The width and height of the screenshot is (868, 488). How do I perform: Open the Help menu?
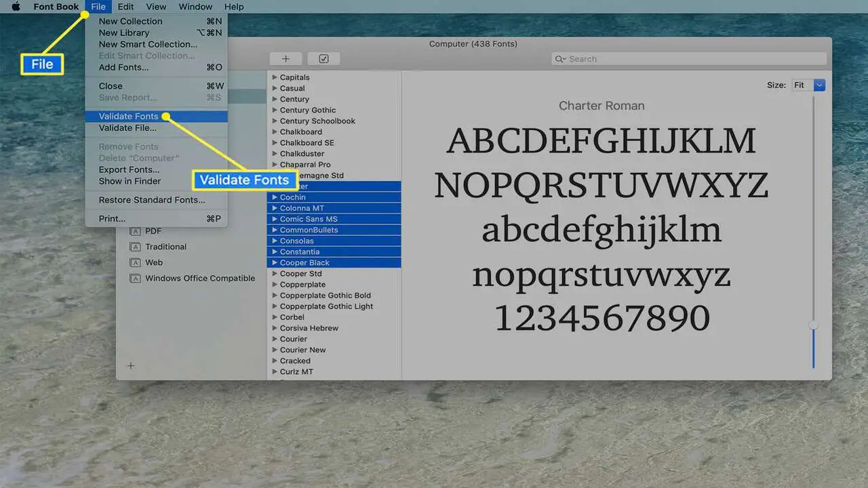point(234,7)
